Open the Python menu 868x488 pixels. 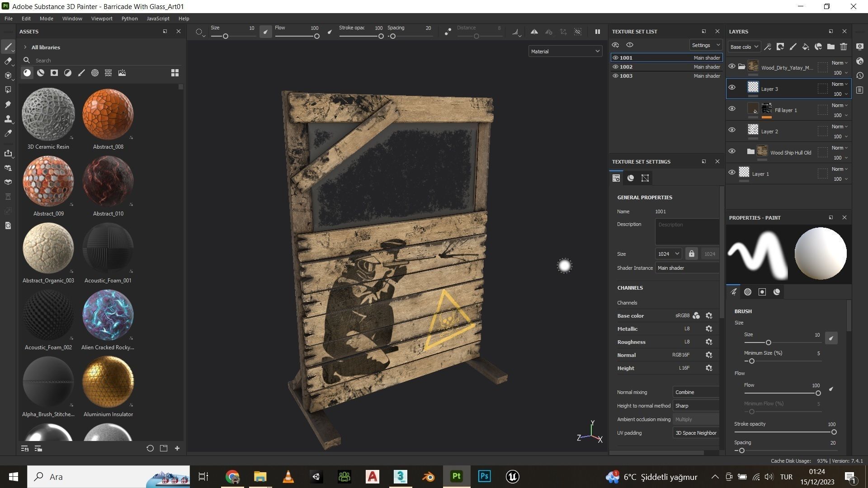[130, 19]
